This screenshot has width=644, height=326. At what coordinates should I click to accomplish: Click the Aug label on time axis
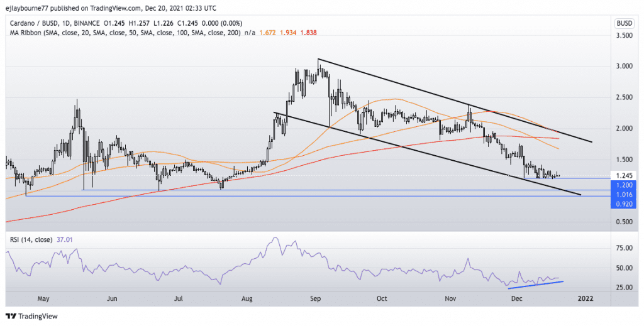tap(247, 298)
